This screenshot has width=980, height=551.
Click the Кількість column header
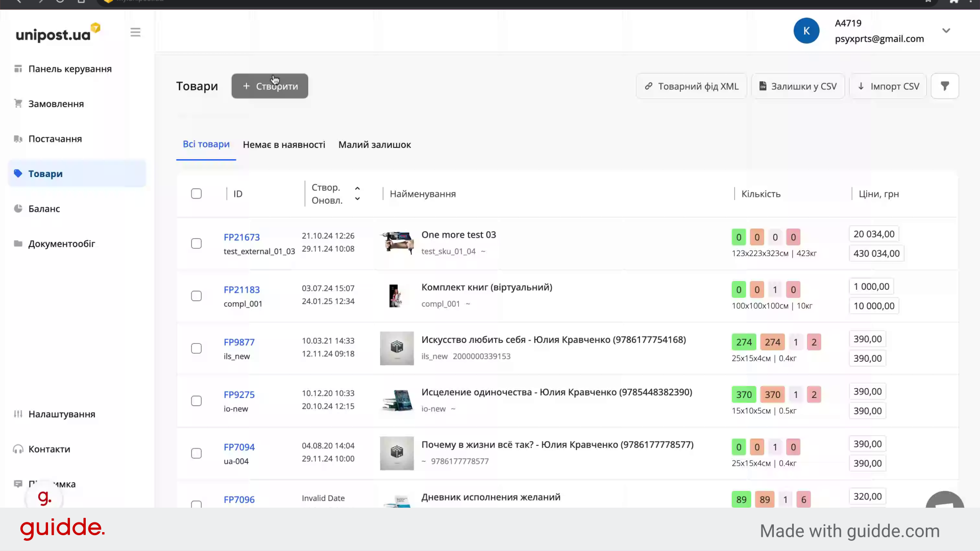(761, 194)
